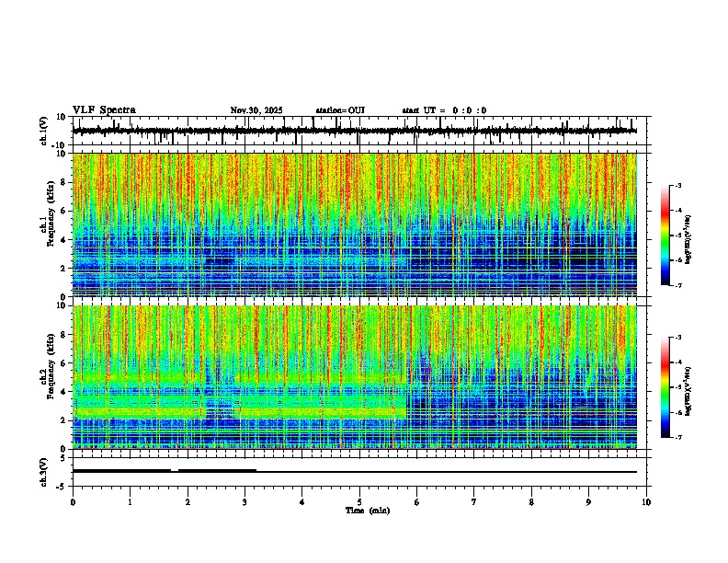This screenshot has width=728, height=563.
Task: Click the "-7" label on ch.1 colorbar
Action: [x=678, y=285]
